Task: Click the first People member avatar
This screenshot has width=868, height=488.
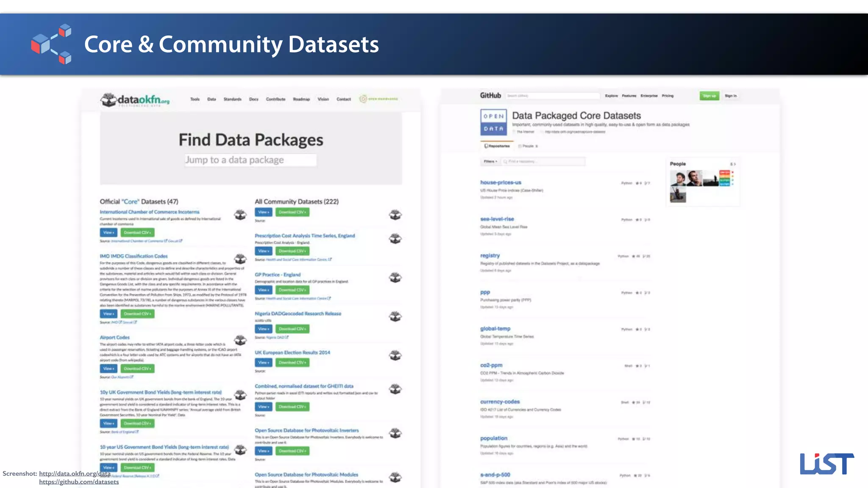Action: (x=678, y=178)
